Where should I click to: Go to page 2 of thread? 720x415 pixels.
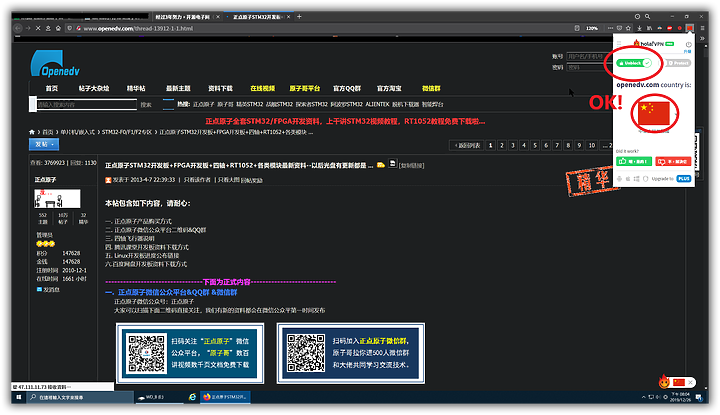[x=502, y=145]
